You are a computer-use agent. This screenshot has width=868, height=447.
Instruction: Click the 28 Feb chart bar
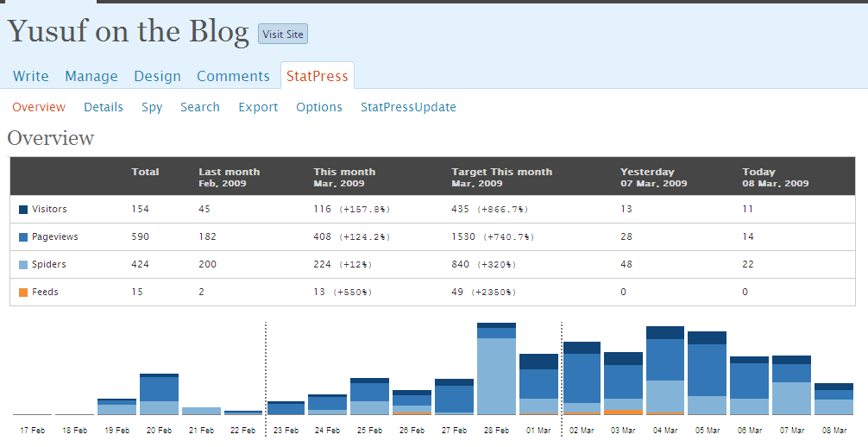(x=496, y=368)
